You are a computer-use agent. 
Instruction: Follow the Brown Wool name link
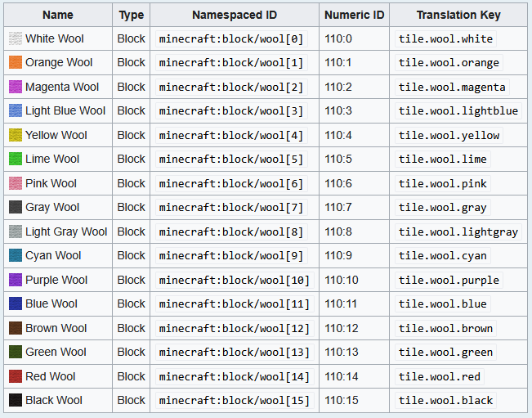click(56, 328)
